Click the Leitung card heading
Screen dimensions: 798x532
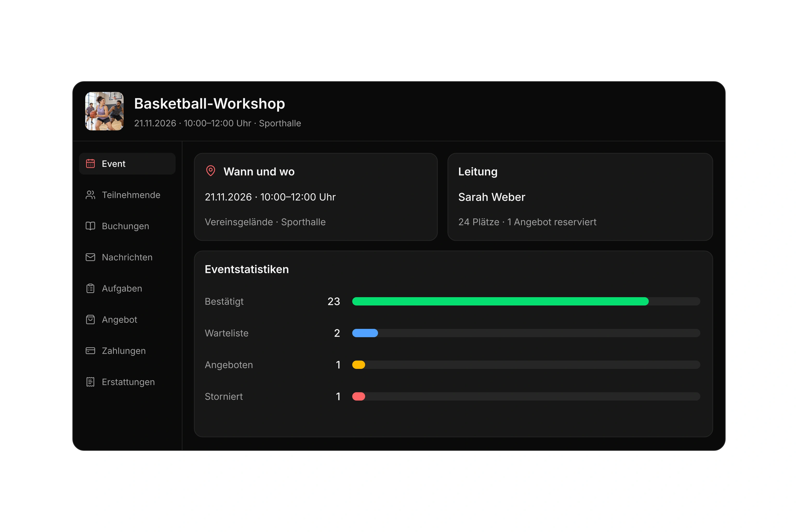point(478,172)
